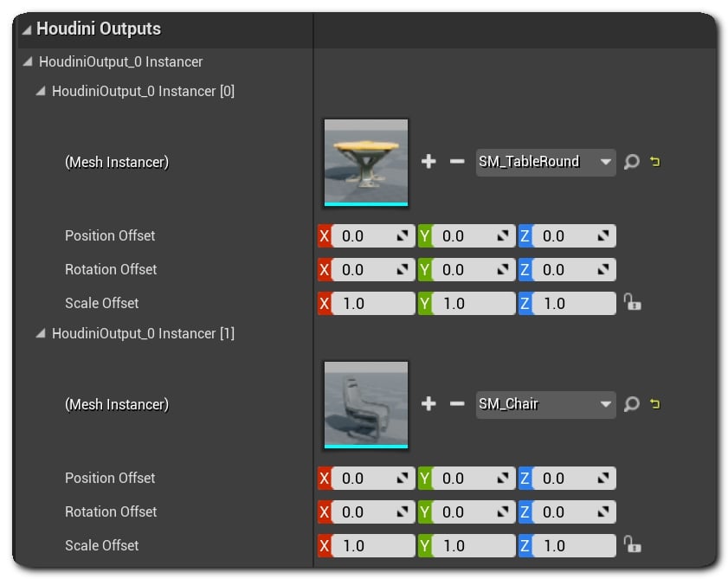
Task: Edit Position Offset X for Instancer [1]
Action: click(373, 479)
